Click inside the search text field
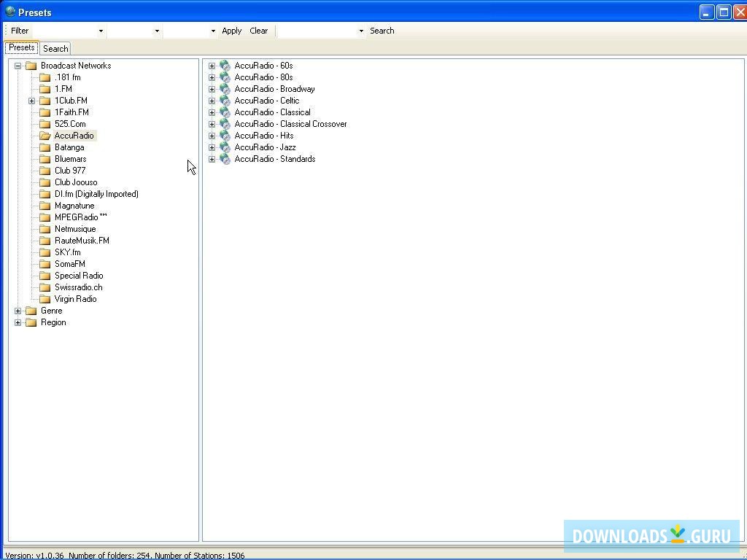This screenshot has height=560, width=747. [318, 31]
